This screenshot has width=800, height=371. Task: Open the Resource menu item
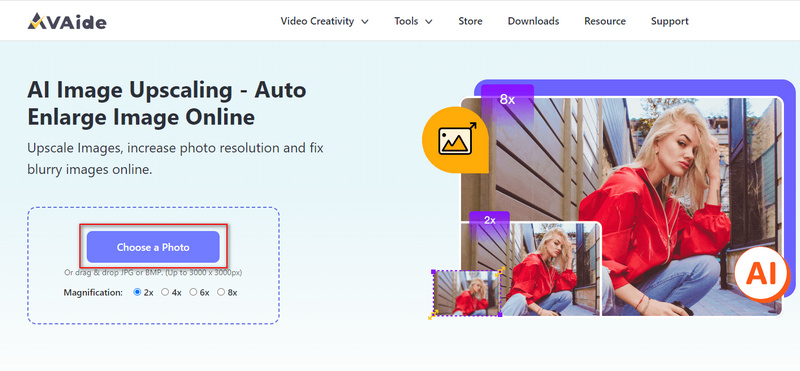pos(605,21)
